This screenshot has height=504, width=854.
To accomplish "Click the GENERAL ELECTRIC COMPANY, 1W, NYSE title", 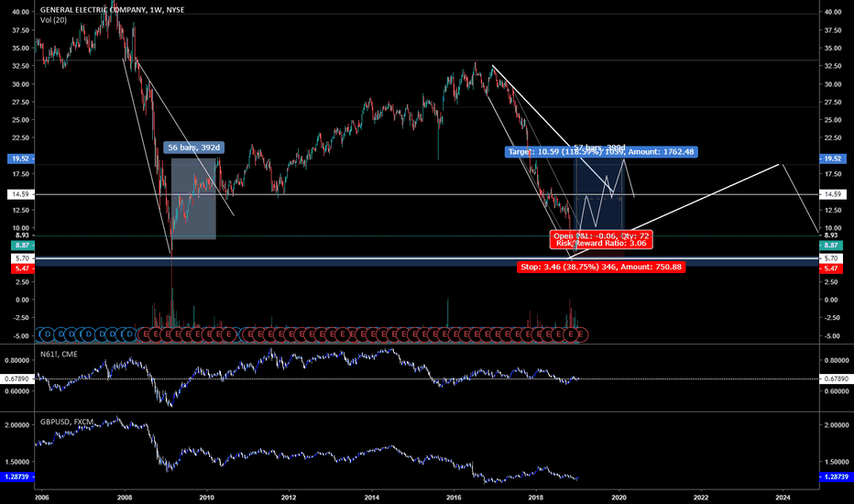I will tap(112, 10).
